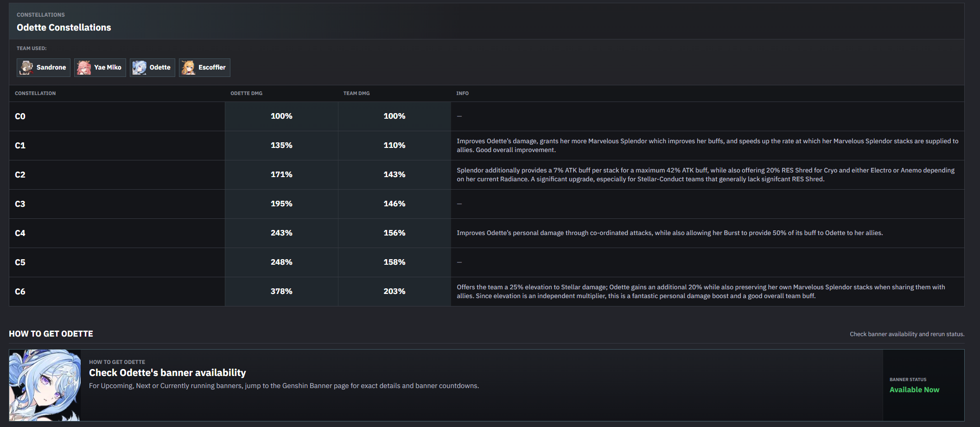Click Escoffier's character portrait icon
The width and height of the screenshot is (980, 427).
pyautogui.click(x=189, y=68)
